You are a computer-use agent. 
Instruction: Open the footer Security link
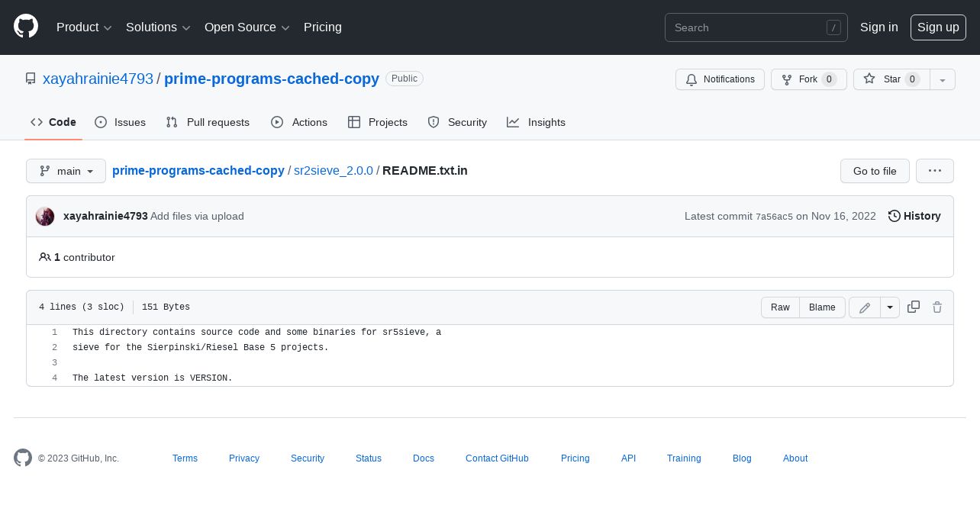click(308, 458)
